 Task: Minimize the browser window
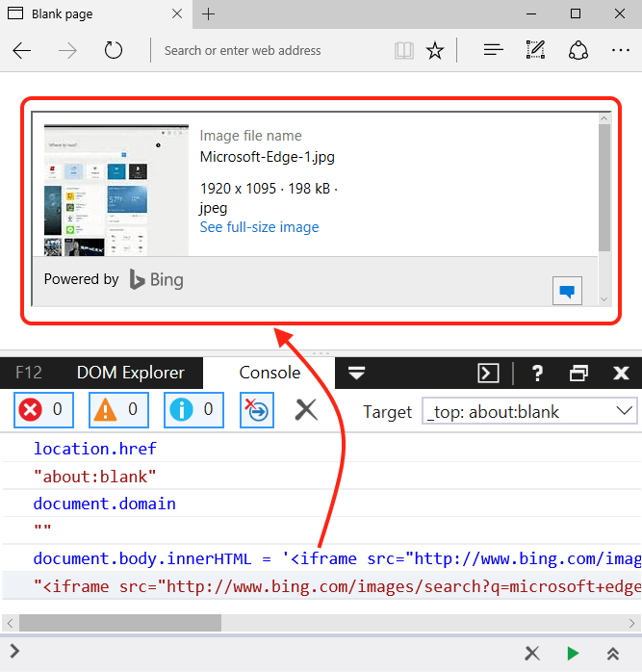(x=531, y=14)
